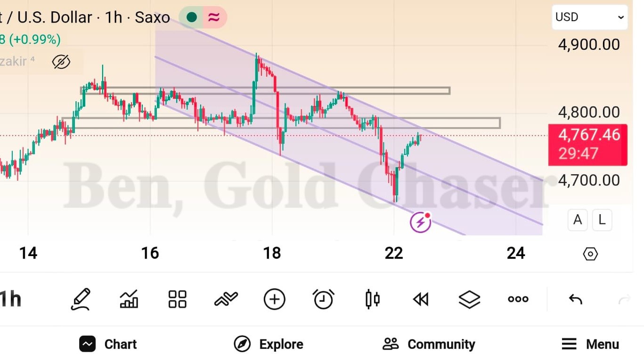Switch to the Explore tab

pyautogui.click(x=269, y=344)
